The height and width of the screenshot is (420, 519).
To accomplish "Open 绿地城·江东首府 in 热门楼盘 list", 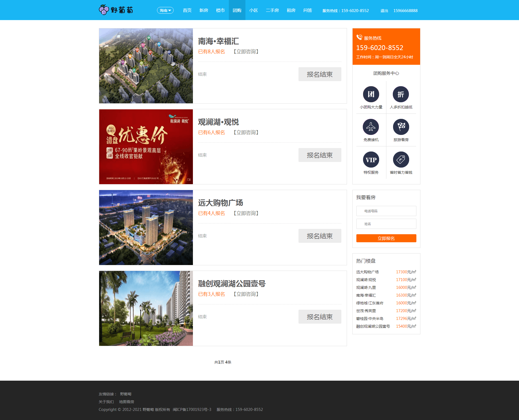I will [x=370, y=303].
